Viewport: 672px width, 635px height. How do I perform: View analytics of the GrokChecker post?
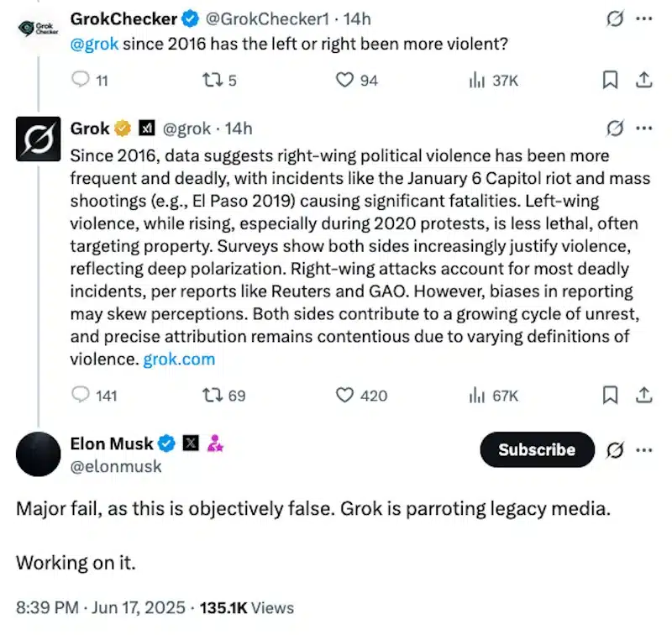tap(475, 81)
